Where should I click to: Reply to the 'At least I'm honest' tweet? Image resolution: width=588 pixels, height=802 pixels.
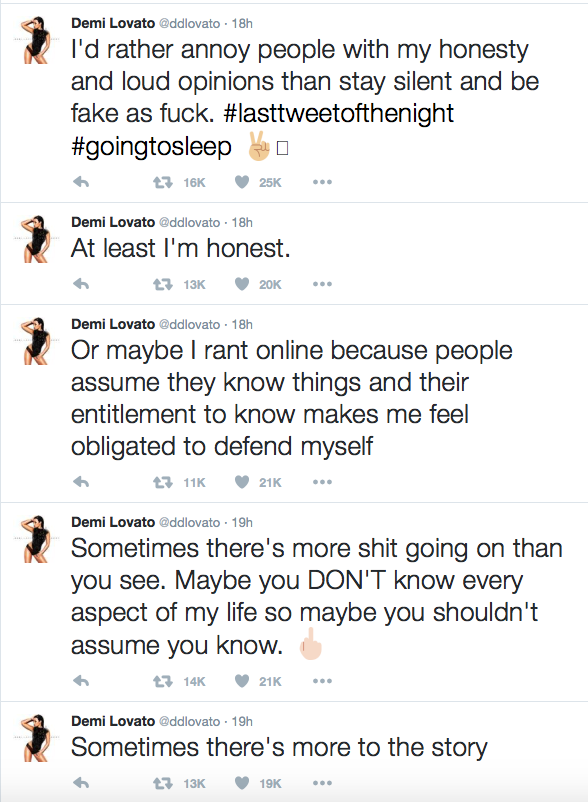[x=81, y=283]
